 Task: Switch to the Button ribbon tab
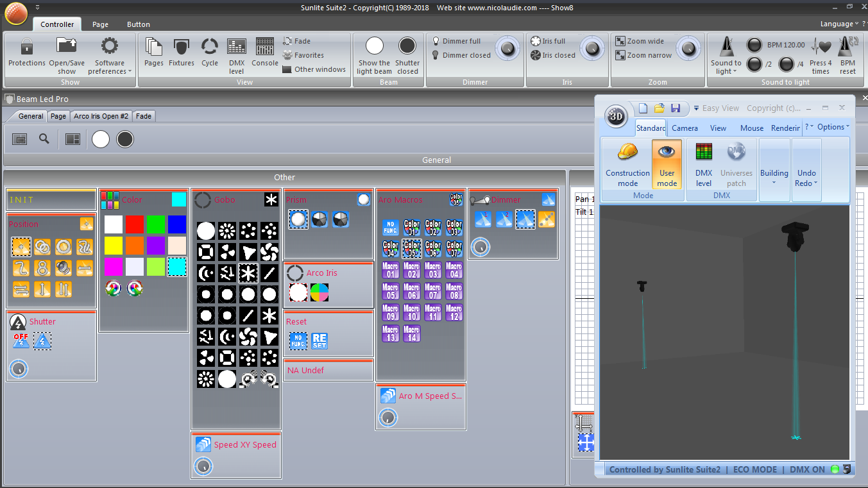coord(139,24)
